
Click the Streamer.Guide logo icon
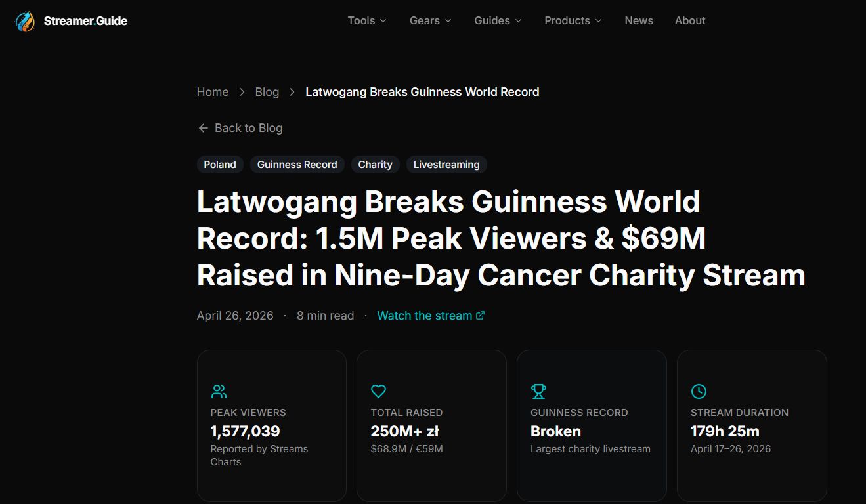pyautogui.click(x=24, y=20)
